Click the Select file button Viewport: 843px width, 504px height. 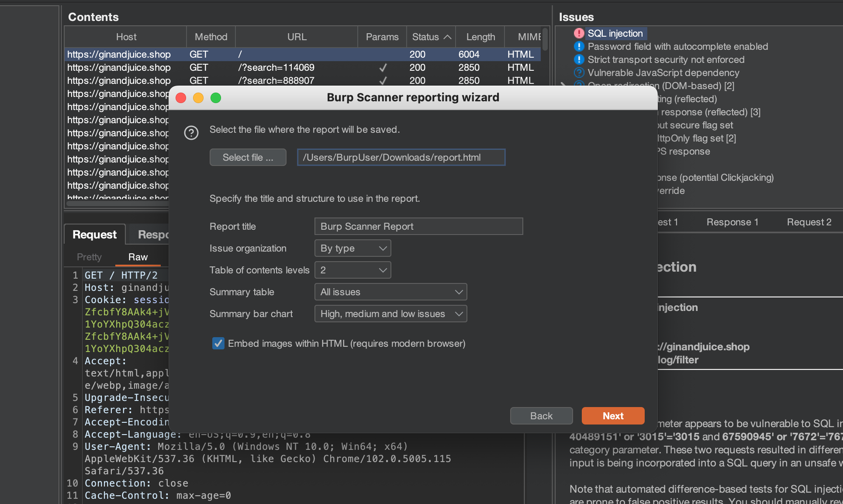click(248, 157)
